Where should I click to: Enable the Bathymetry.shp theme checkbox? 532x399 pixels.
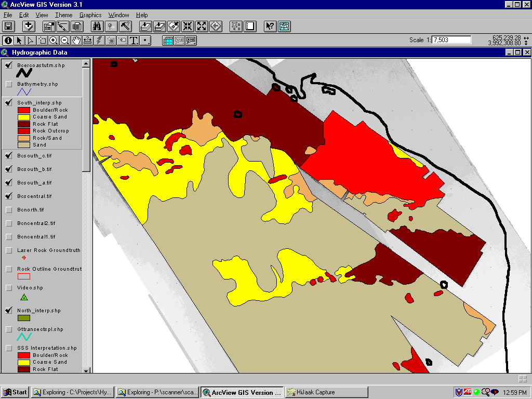(9, 84)
